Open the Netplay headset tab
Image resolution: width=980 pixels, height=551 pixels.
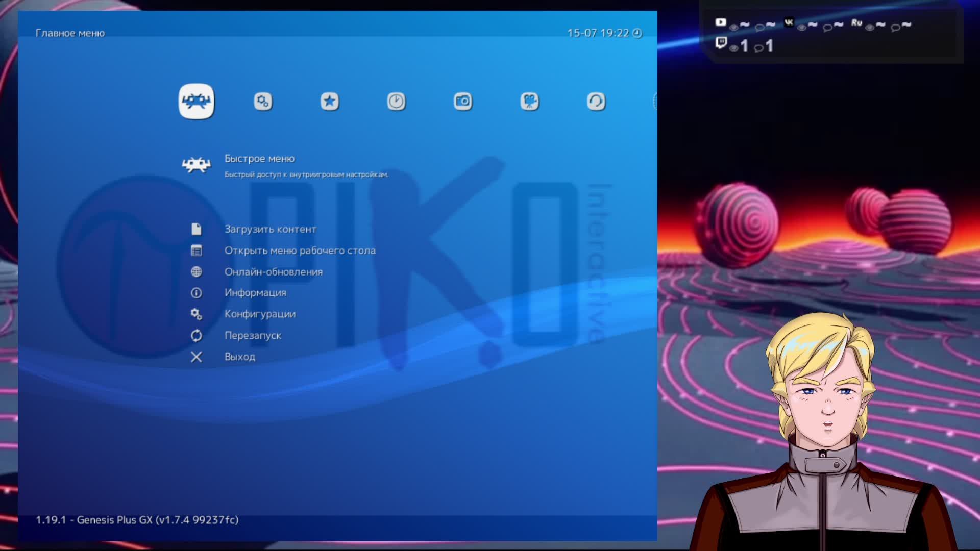pyautogui.click(x=596, y=101)
